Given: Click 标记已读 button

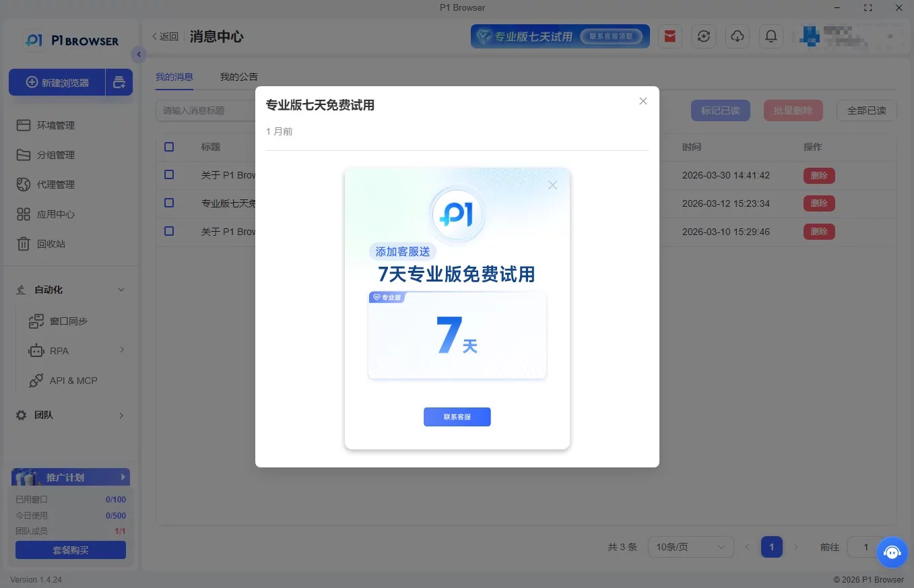Looking at the screenshot, I should [x=721, y=110].
